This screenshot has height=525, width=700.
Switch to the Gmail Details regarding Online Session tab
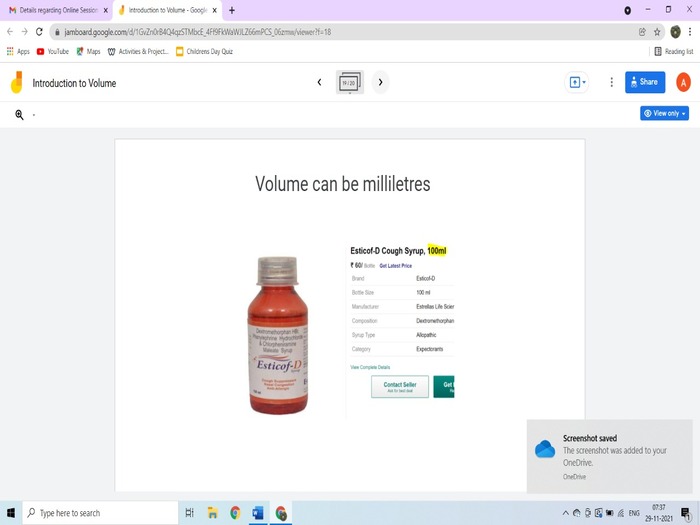[54, 10]
